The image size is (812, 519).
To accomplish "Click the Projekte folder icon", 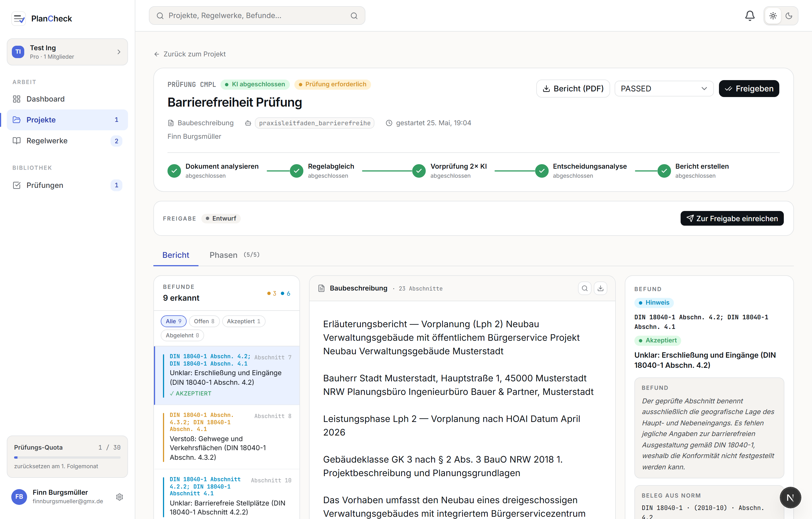I will tap(17, 120).
